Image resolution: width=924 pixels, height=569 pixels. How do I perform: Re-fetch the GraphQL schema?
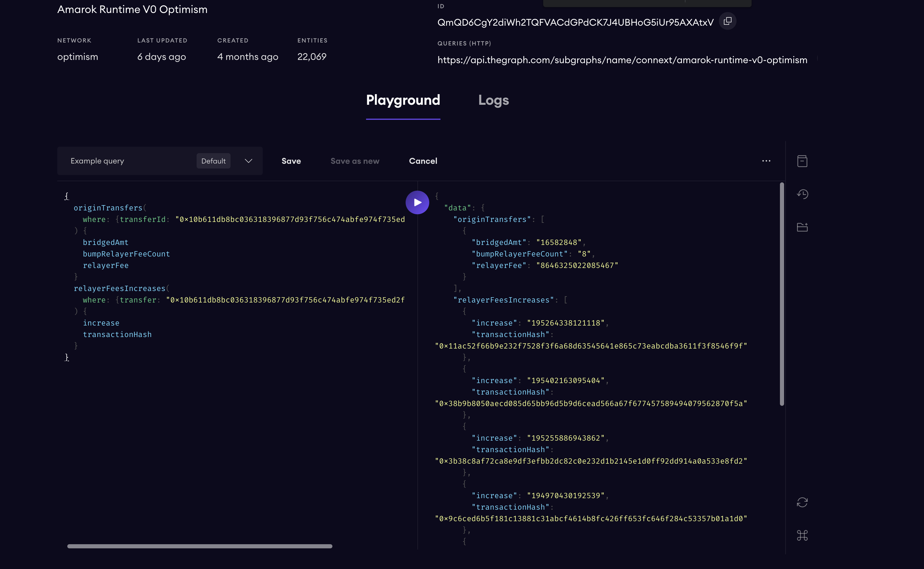[802, 502]
